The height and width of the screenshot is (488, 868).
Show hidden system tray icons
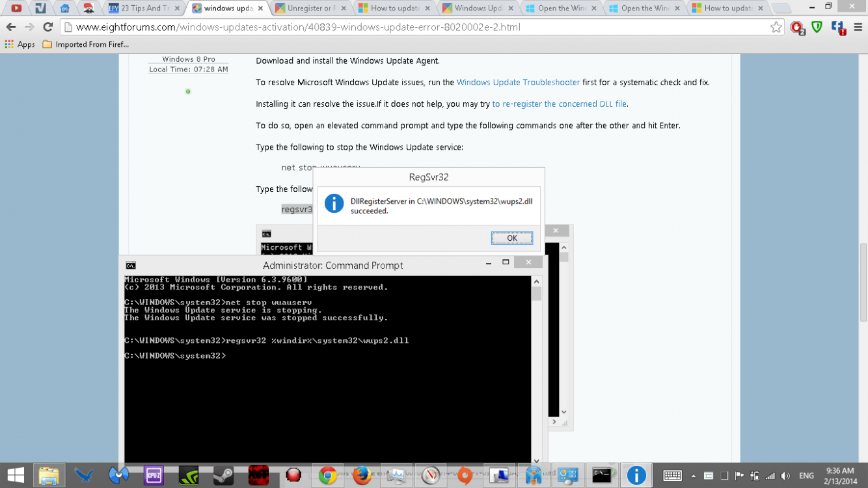coord(693,476)
